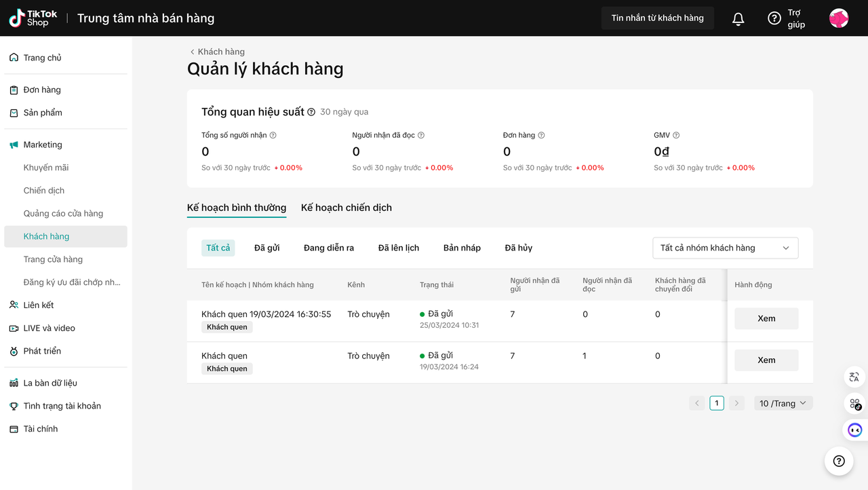
Task: Select the Bản nháp filter tab
Action: 462,248
